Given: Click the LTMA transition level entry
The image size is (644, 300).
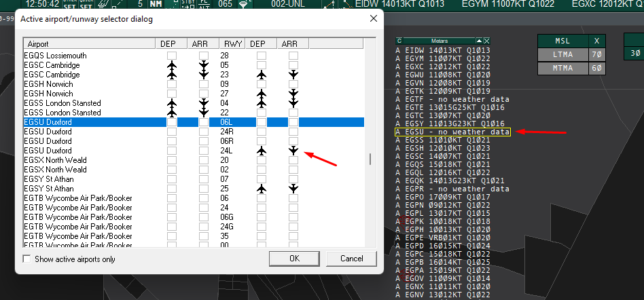Looking at the screenshot, I should pyautogui.click(x=562, y=54).
